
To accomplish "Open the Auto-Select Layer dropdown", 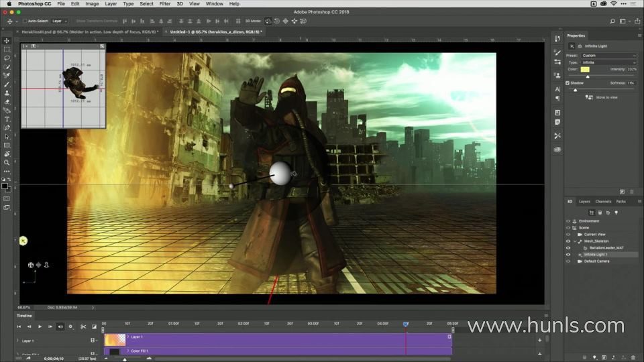I will (x=60, y=21).
